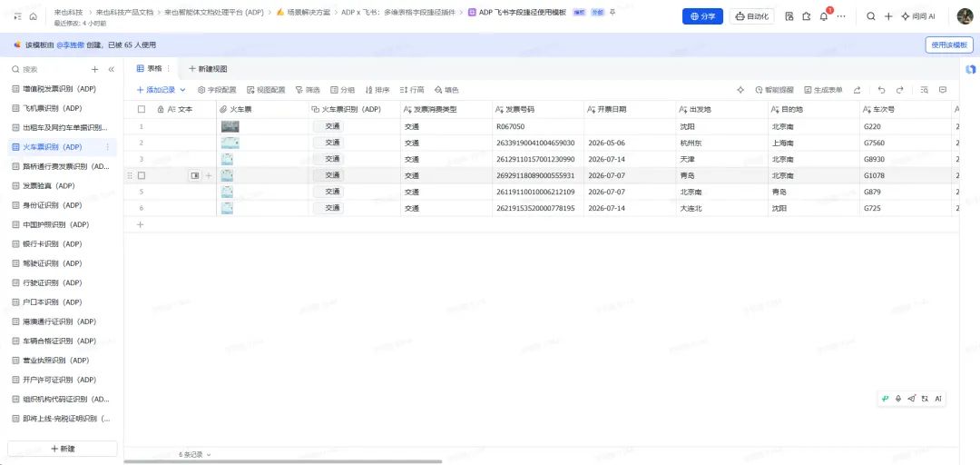Click the 出发地 column header

721,110
